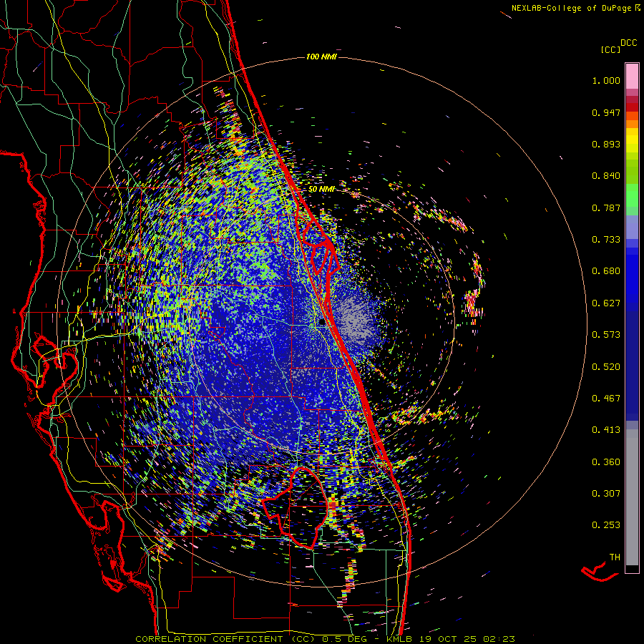Click the 02:23 timestamp in the caption
Image resolution: width=644 pixels, height=644 pixels.
pos(499,639)
